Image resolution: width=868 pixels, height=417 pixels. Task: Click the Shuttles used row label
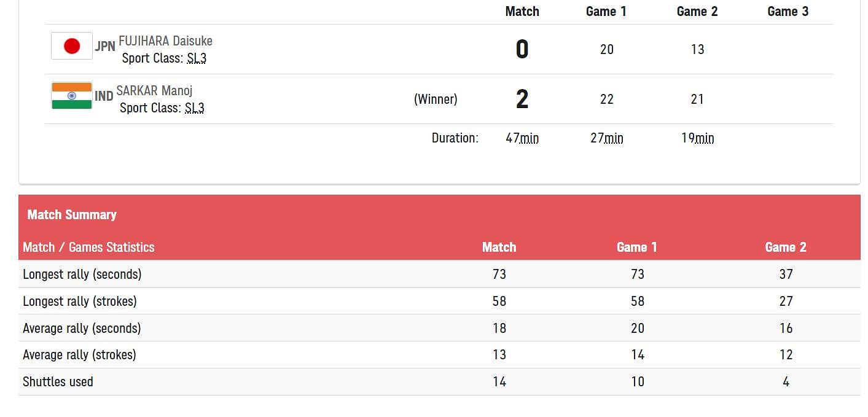(58, 381)
